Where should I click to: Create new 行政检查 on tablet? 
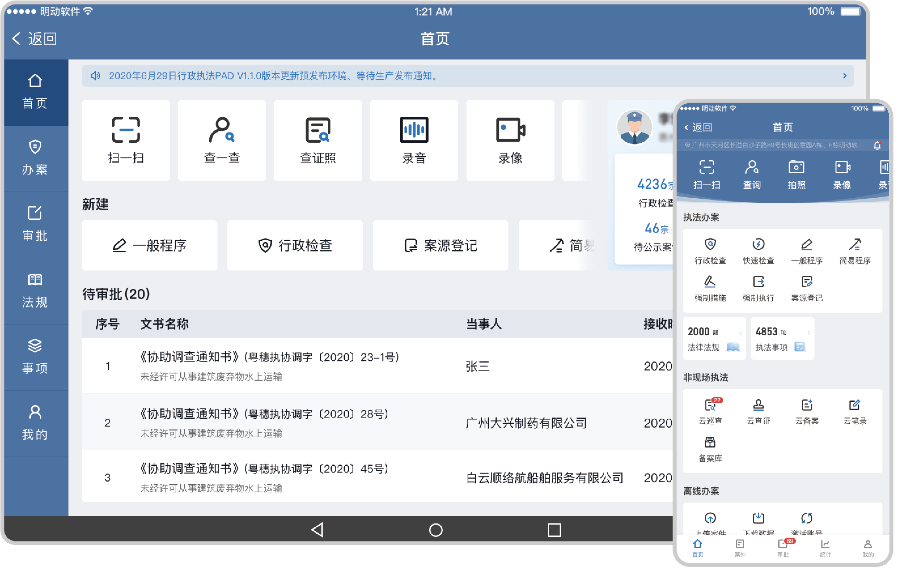(x=295, y=246)
